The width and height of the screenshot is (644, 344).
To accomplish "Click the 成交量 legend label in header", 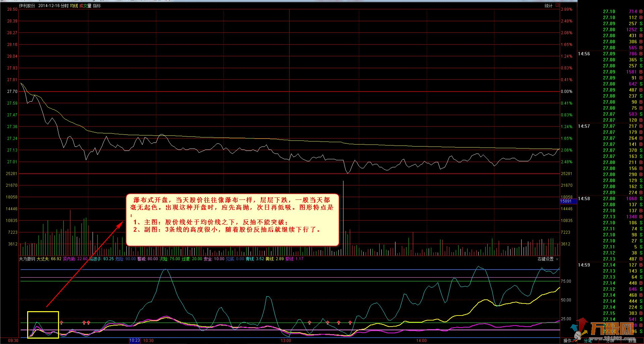I will click(85, 6).
